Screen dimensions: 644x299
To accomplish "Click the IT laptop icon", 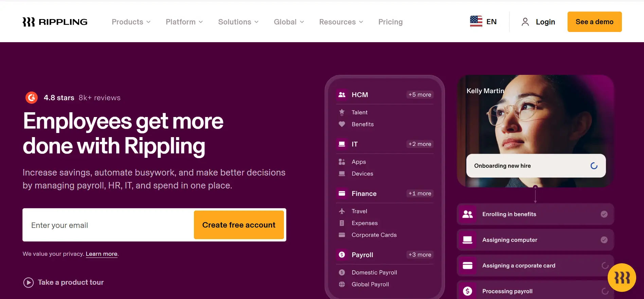I will pyautogui.click(x=342, y=144).
